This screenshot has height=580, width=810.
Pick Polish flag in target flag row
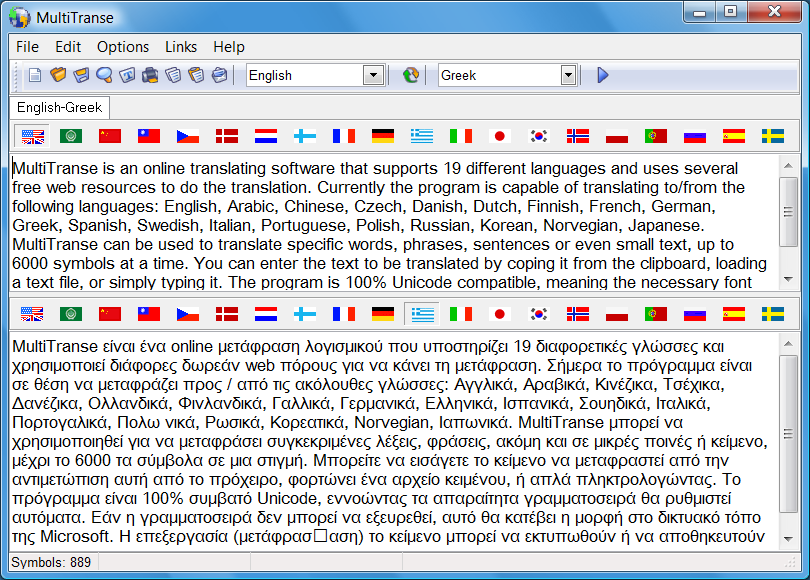[x=617, y=314]
